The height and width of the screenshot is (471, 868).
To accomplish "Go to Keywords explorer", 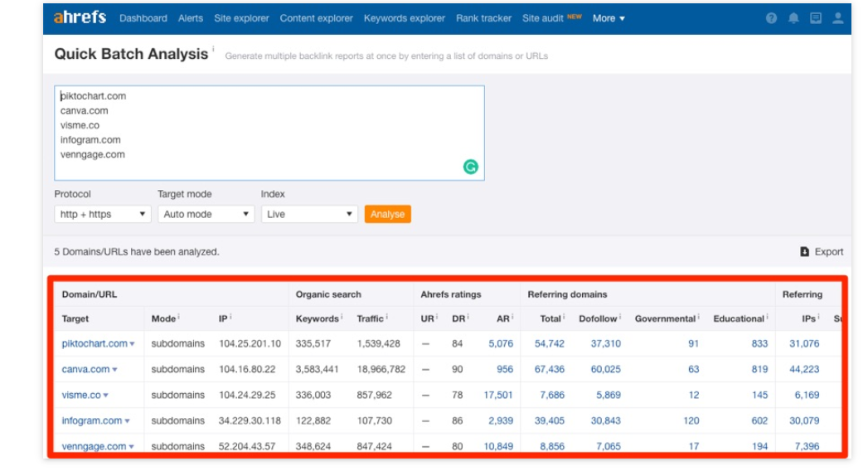I will pos(404,18).
